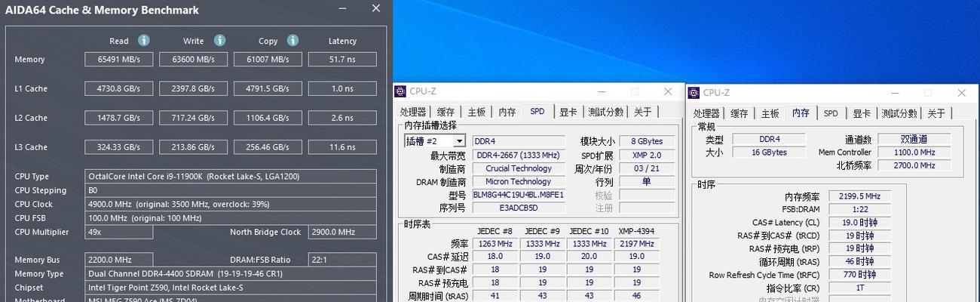This screenshot has width=980, height=302.
Task: Click DRAM manufacturer field Micron Technology
Action: click(519, 181)
